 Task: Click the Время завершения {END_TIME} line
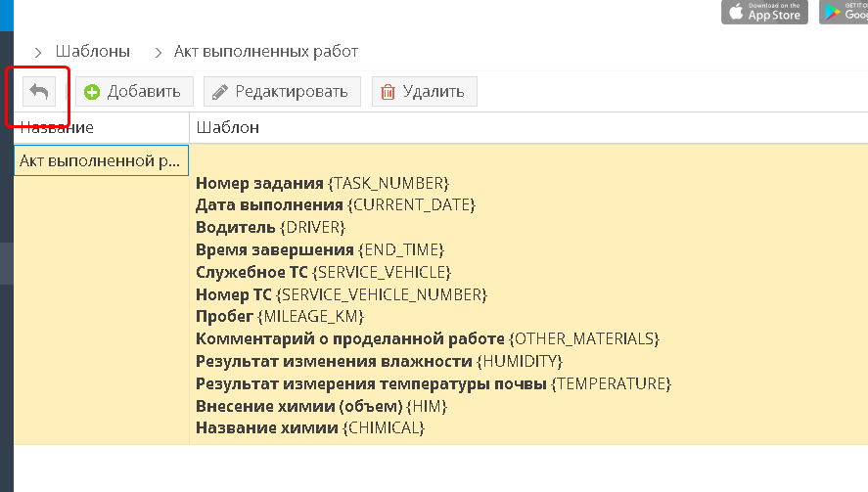tap(320, 249)
